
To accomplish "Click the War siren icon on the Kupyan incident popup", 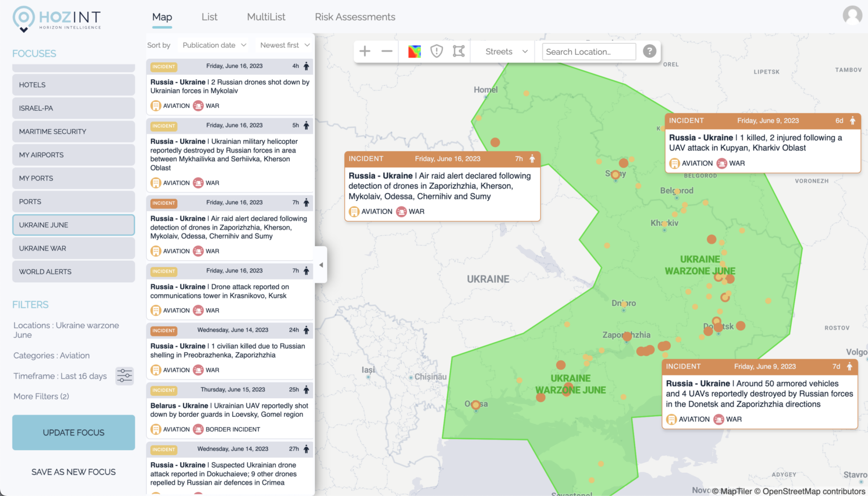I will pyautogui.click(x=722, y=163).
